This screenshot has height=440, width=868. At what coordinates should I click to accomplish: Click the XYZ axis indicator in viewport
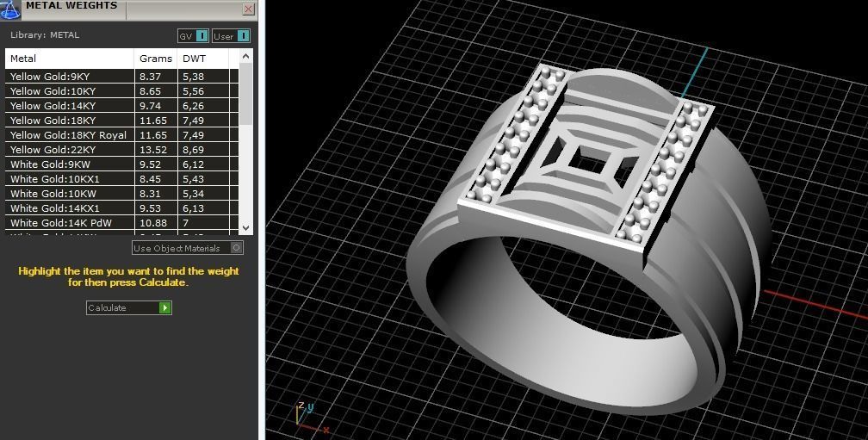[x=311, y=418]
